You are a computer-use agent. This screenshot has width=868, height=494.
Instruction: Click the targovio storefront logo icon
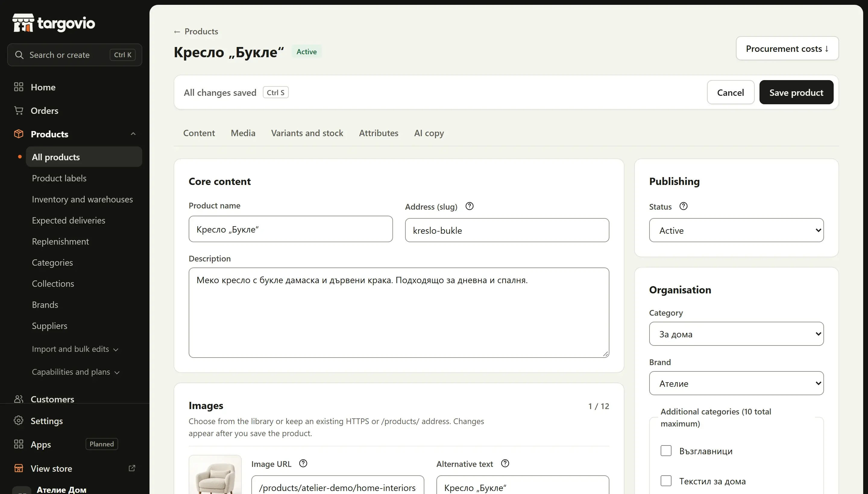point(23,23)
